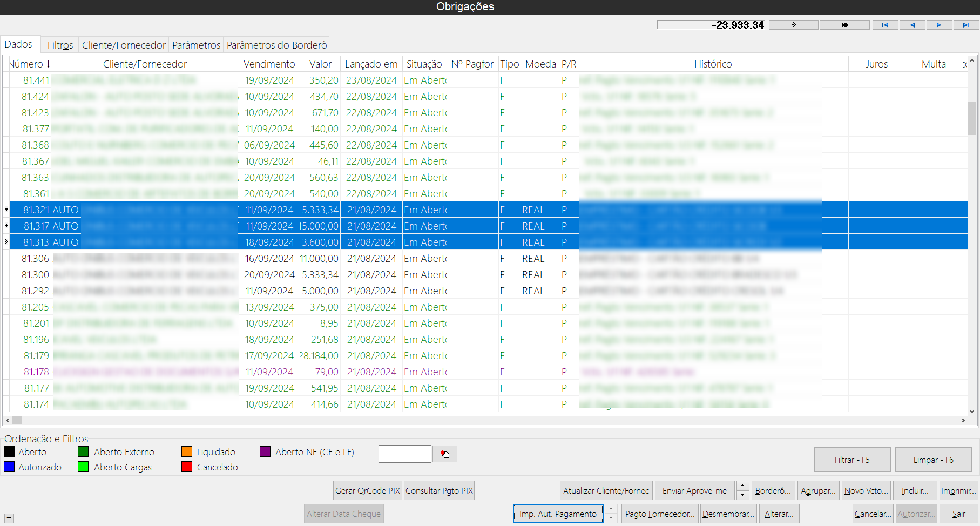Click the Limpar - F6 button
The height and width of the screenshot is (526, 980).
coord(933,460)
